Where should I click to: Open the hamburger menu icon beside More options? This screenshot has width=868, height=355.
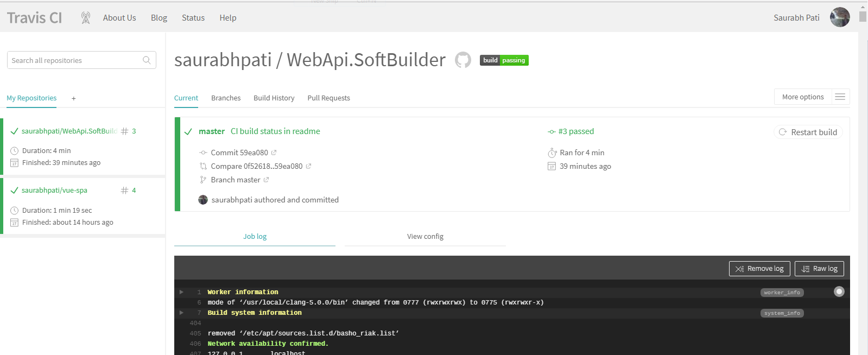[x=840, y=97]
